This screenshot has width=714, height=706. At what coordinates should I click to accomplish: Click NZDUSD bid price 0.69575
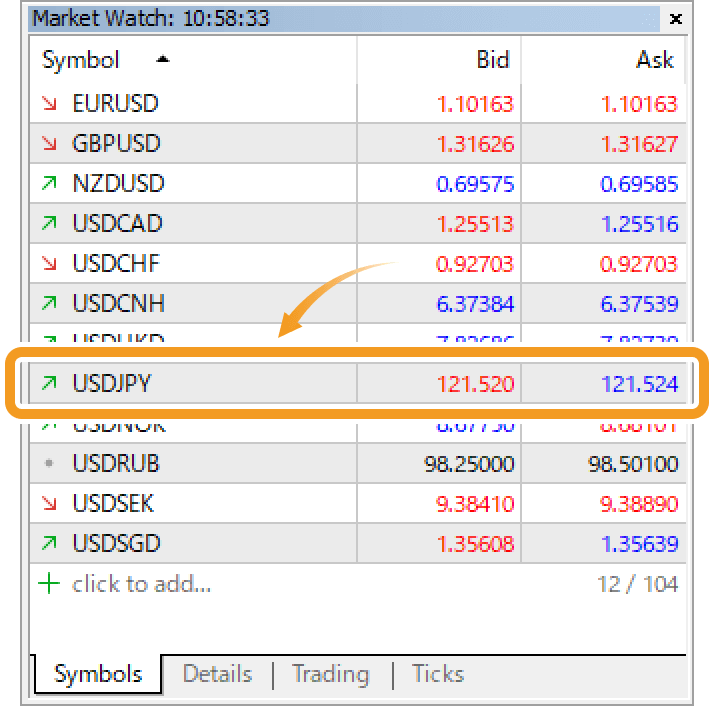tap(475, 184)
